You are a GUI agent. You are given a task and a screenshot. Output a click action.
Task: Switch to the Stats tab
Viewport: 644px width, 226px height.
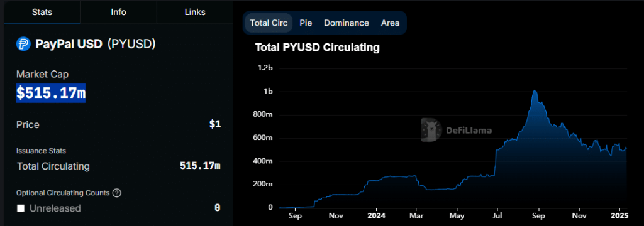[x=42, y=12]
